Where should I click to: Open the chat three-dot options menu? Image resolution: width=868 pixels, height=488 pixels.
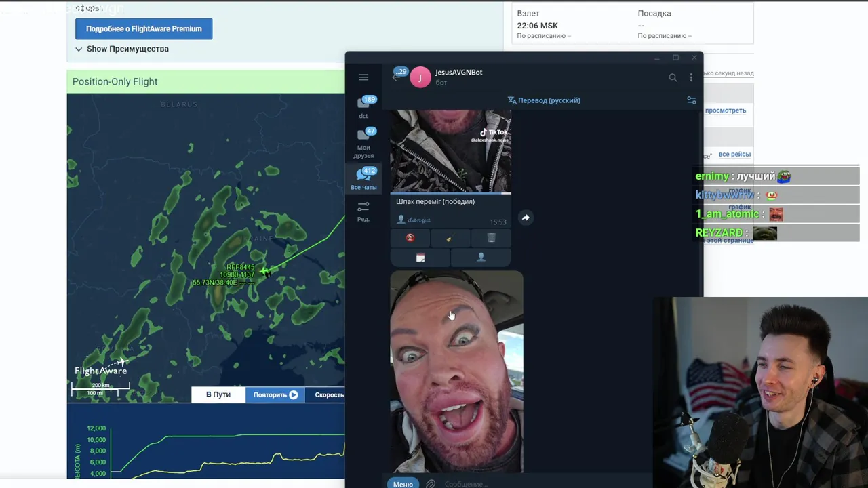click(691, 77)
